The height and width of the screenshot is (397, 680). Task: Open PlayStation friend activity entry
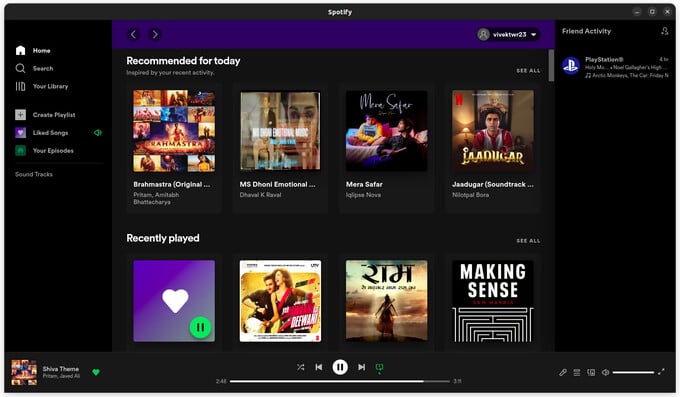coord(615,67)
